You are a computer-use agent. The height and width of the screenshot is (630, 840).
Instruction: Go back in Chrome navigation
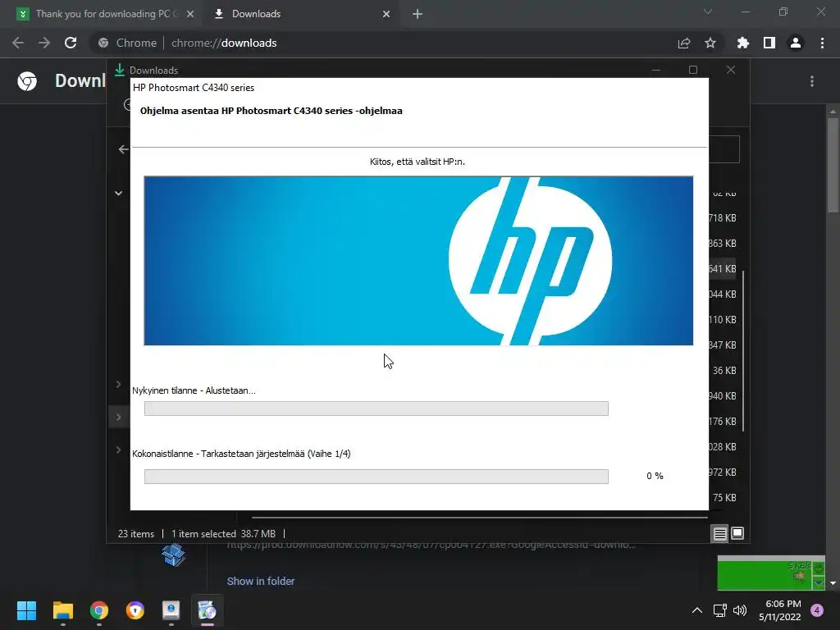[18, 43]
